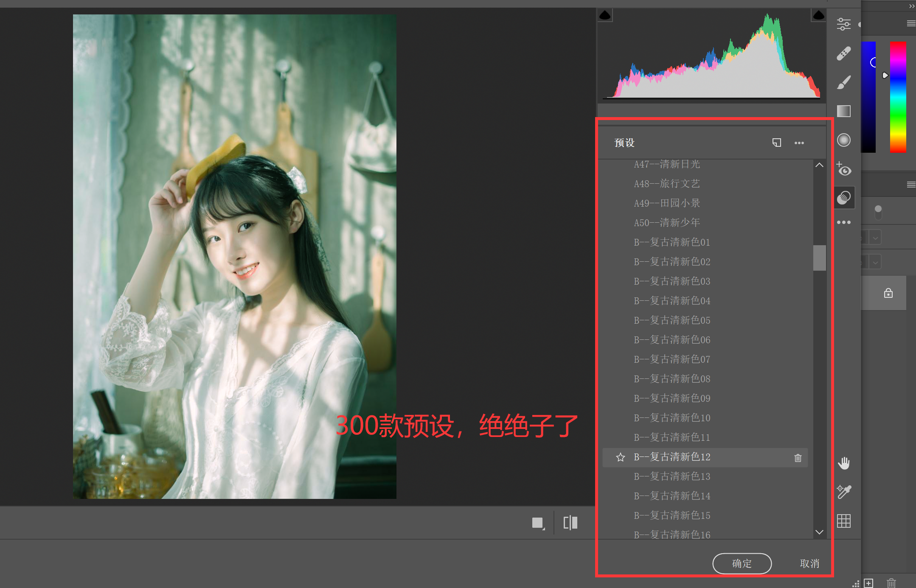Apply the A48--旅行文艺 preset
Viewport: 916px width, 588px height.
[666, 184]
